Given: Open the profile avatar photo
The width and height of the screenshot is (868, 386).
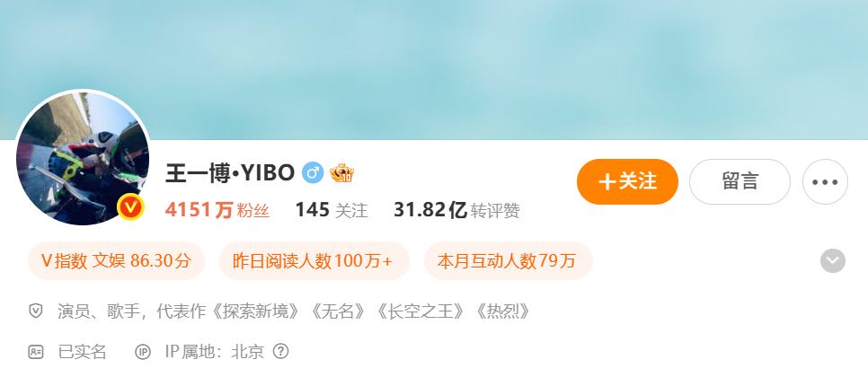Looking at the screenshot, I should [x=83, y=159].
